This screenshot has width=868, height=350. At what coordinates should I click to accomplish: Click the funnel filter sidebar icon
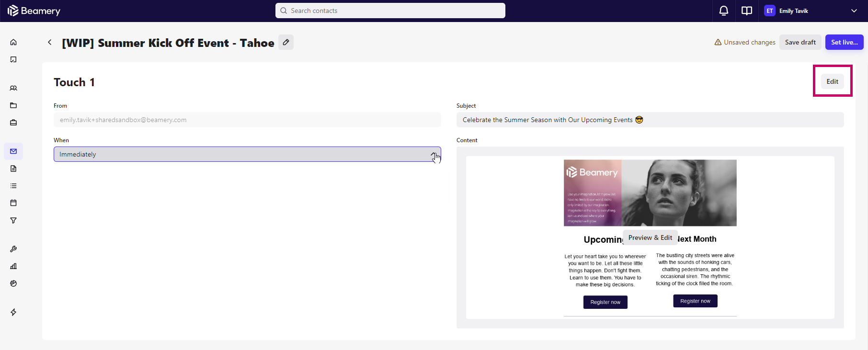pos(13,220)
